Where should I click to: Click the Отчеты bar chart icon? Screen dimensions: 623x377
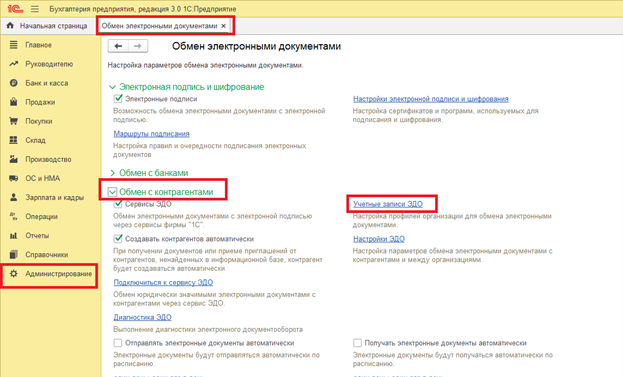[14, 236]
